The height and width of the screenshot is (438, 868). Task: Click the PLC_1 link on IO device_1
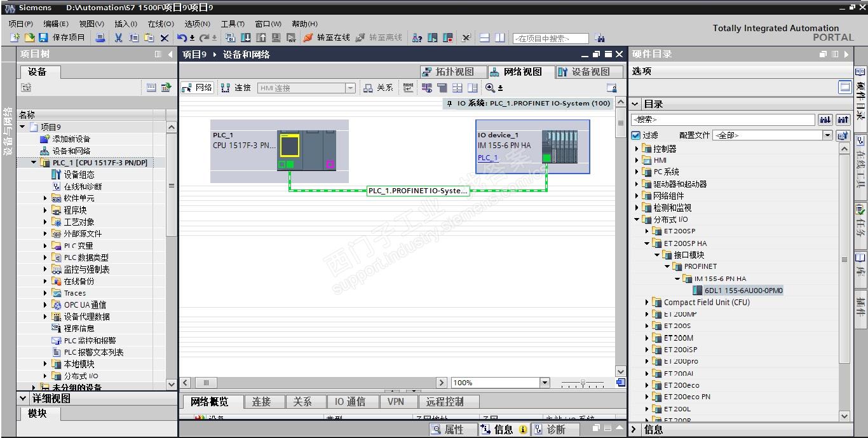tap(488, 158)
